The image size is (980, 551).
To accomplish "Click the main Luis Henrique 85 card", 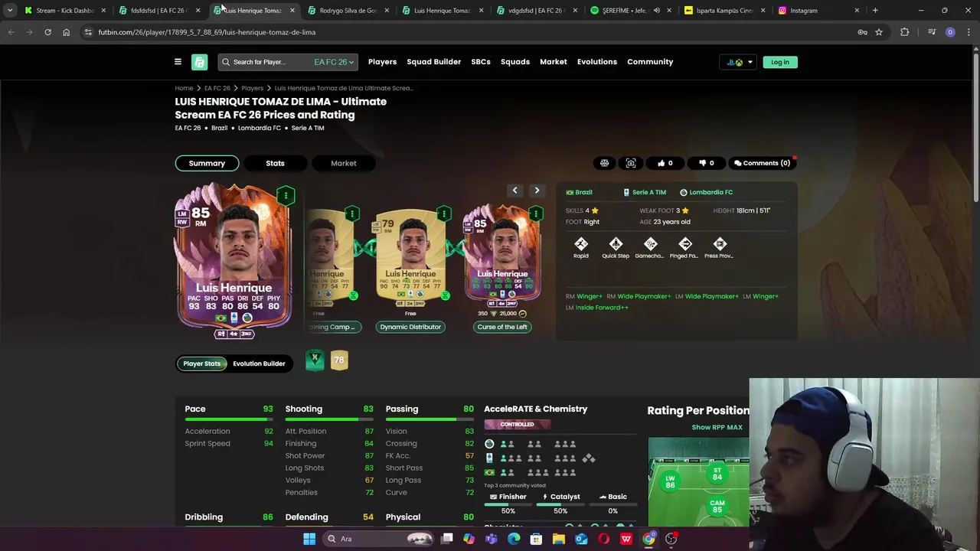I will tap(234, 260).
